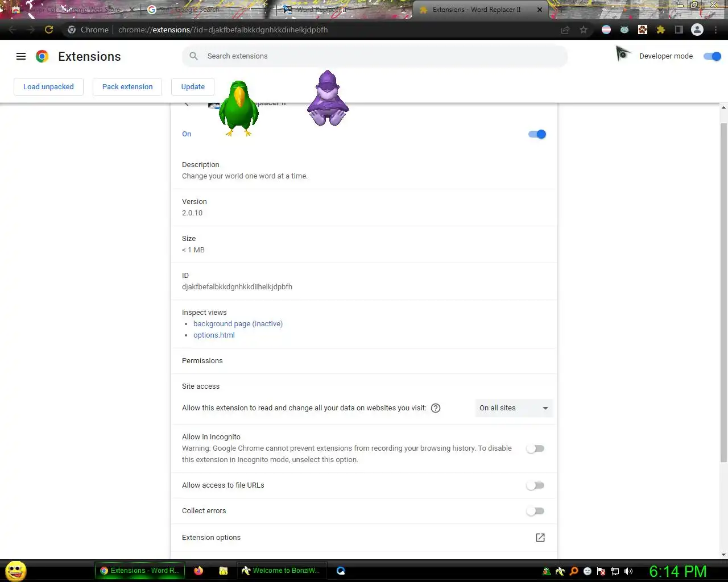The height and width of the screenshot is (582, 728).
Task: Open Chrome three-dot menu
Action: [715, 30]
